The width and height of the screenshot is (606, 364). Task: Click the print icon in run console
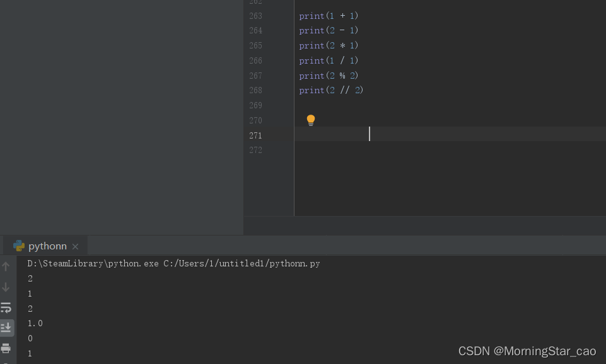point(6,348)
